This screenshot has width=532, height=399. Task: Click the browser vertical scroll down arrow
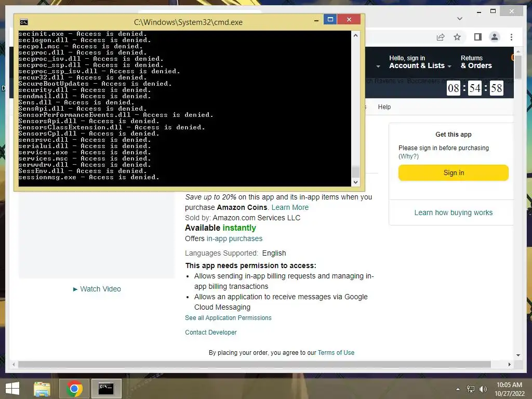(518, 355)
